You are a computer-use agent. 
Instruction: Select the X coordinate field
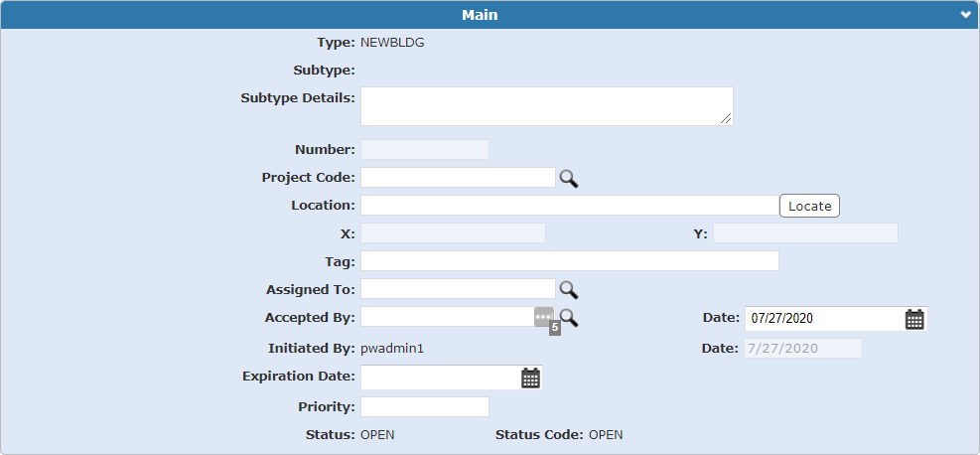pyautogui.click(x=453, y=233)
